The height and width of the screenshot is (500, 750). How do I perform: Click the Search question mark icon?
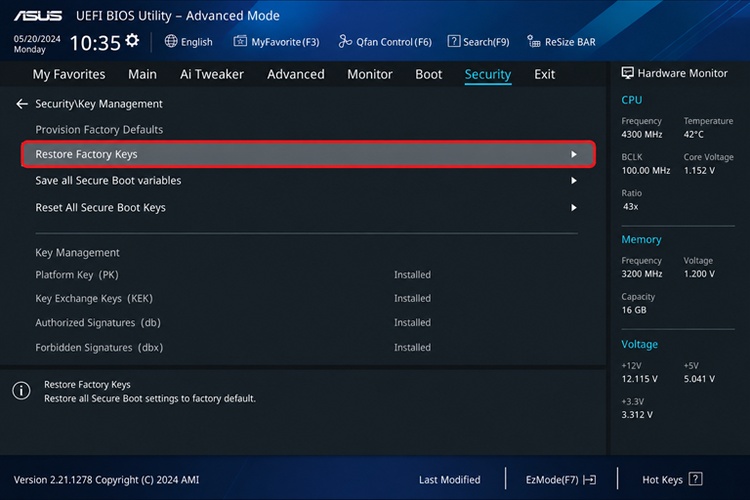(x=453, y=42)
